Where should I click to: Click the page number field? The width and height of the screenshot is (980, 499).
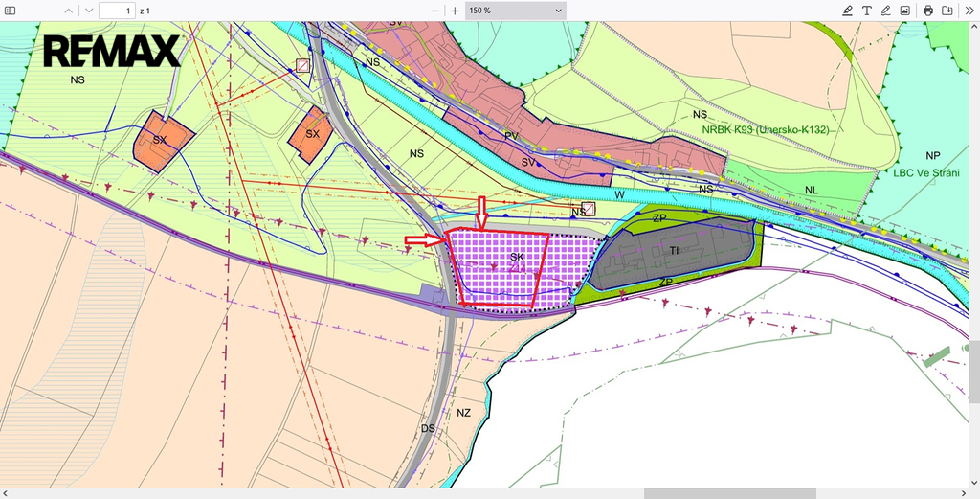click(117, 11)
